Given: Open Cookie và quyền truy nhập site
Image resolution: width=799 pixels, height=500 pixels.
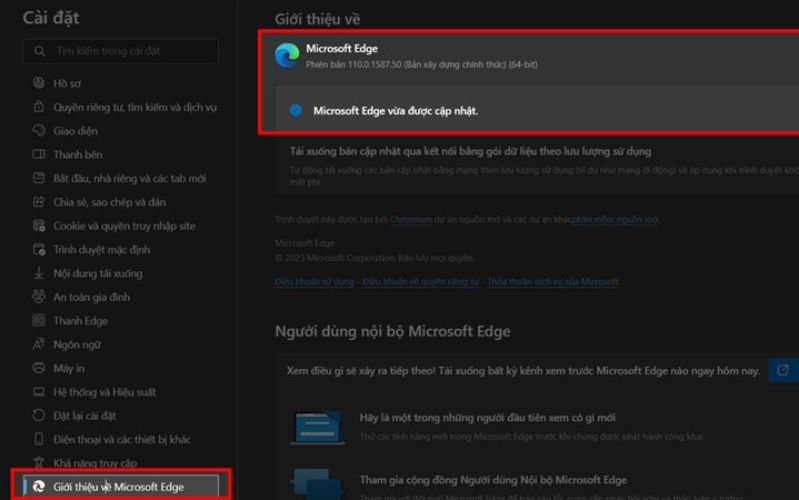Looking at the screenshot, I should 124,226.
